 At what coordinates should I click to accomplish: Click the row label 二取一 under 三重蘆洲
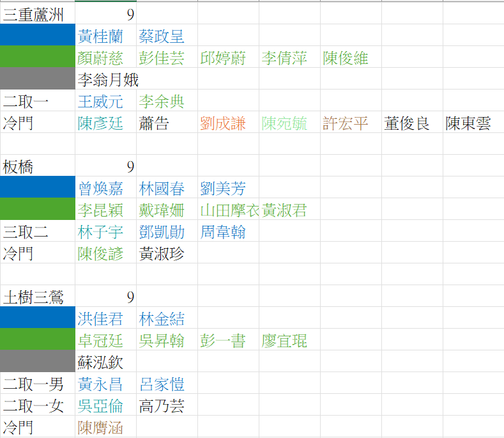click(x=38, y=100)
